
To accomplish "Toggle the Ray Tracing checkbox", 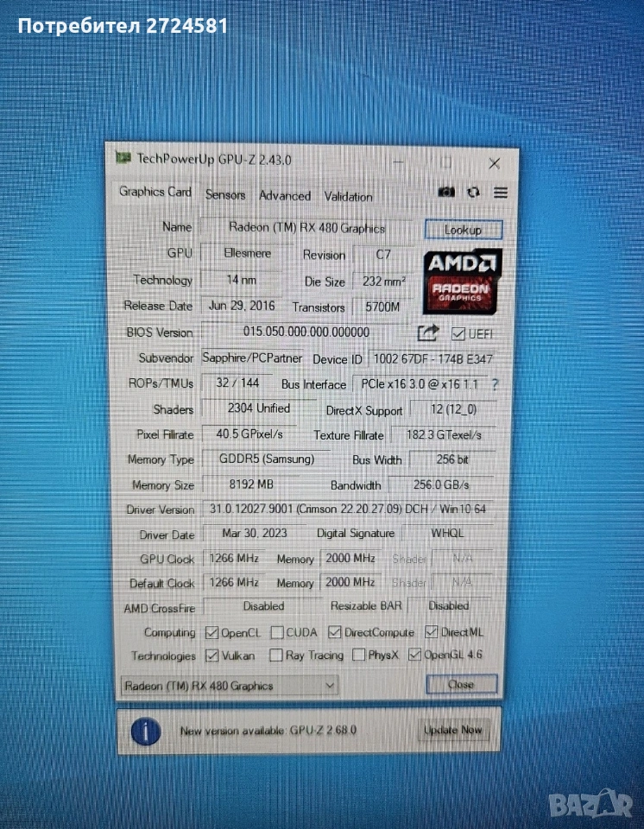I will point(275,655).
